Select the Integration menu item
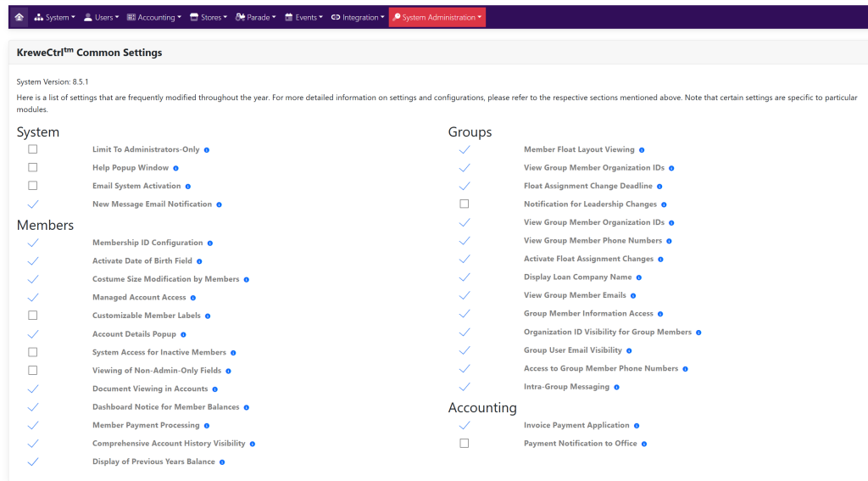868x481 pixels. pyautogui.click(x=358, y=17)
